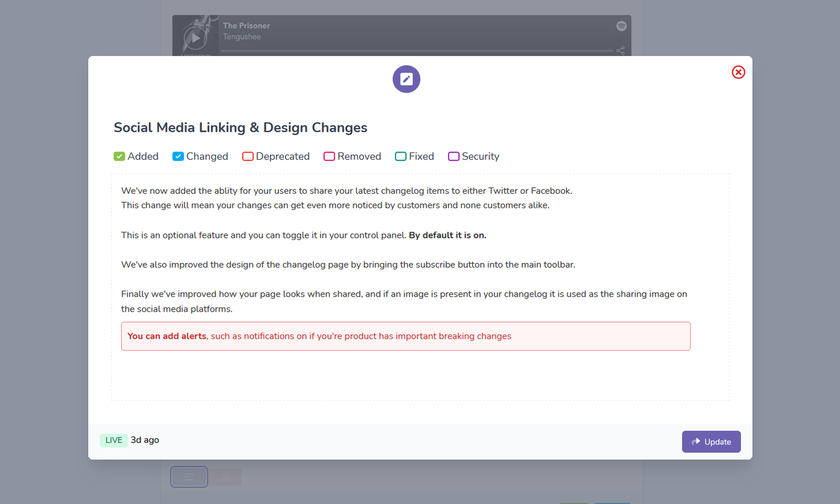Screen dimensions: 840x504
Task: Enable the Security checkbox
Action: (453, 156)
